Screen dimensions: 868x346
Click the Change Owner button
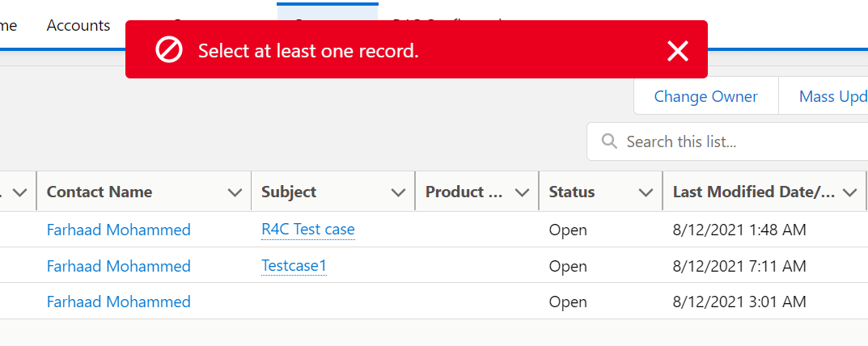[705, 96]
